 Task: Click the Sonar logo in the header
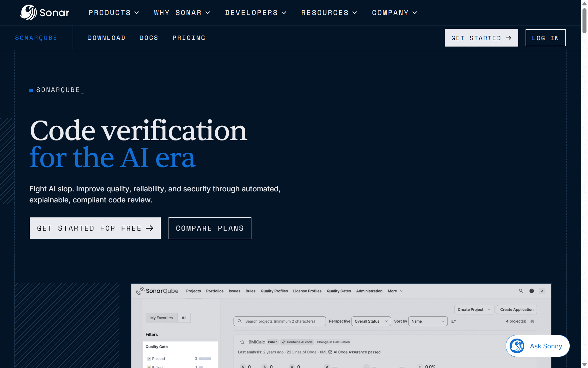[45, 13]
